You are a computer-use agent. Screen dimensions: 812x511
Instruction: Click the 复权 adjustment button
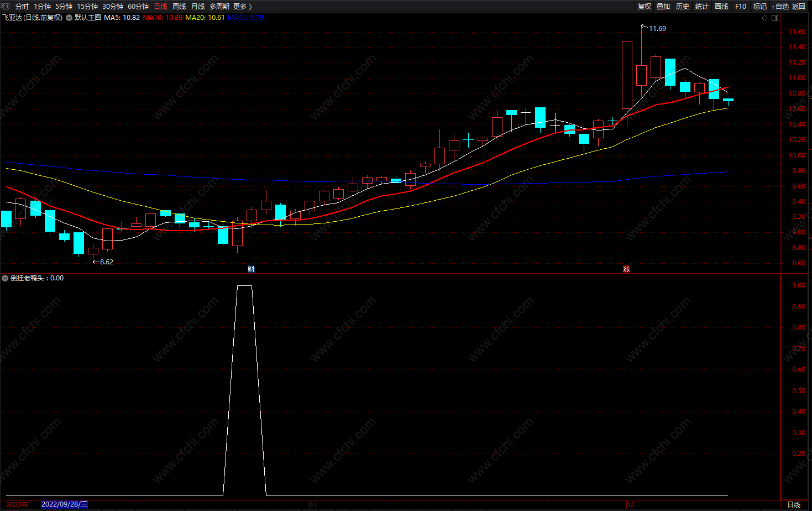tap(645, 7)
